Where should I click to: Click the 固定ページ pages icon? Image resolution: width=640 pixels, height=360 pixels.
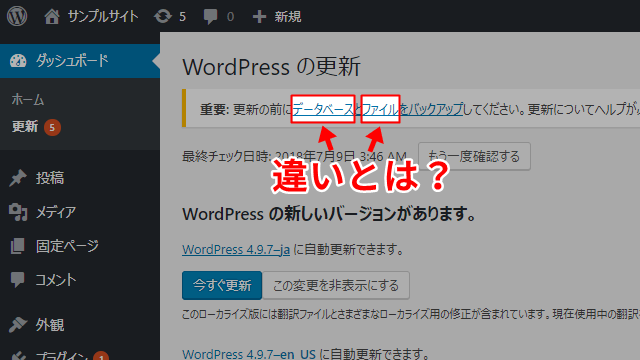[17, 246]
